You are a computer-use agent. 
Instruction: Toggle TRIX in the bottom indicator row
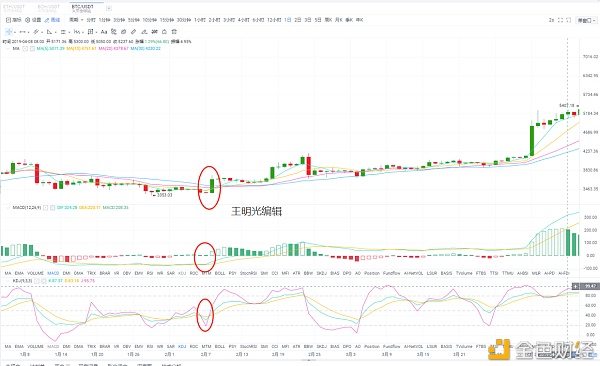tap(91, 346)
